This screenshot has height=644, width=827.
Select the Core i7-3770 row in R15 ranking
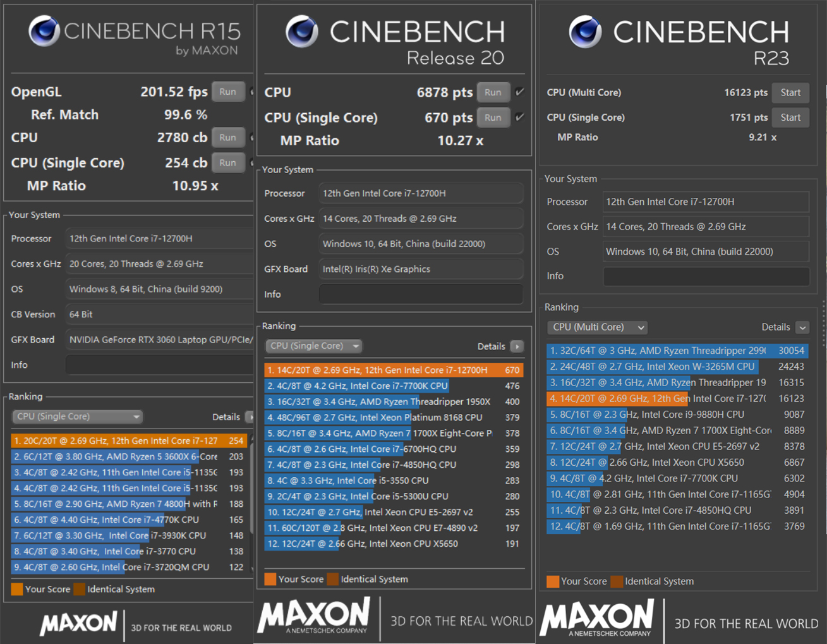coord(129,551)
